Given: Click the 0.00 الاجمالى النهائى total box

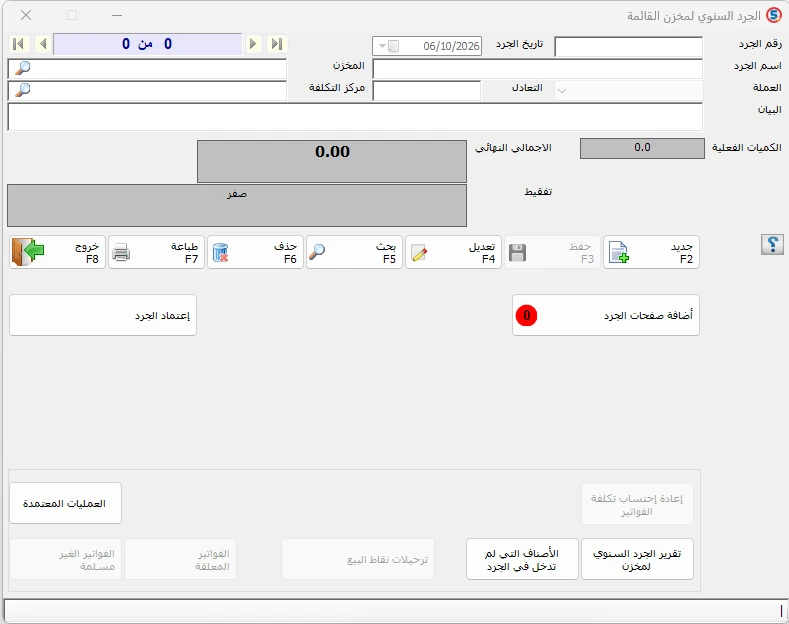Looking at the screenshot, I should (332, 161).
